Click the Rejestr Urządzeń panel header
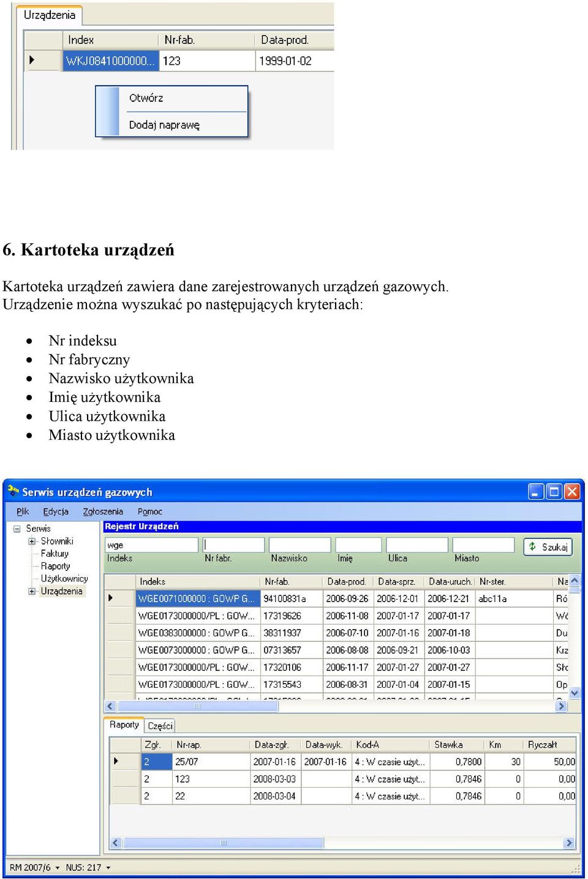This screenshot has height=879, width=588. click(341, 527)
